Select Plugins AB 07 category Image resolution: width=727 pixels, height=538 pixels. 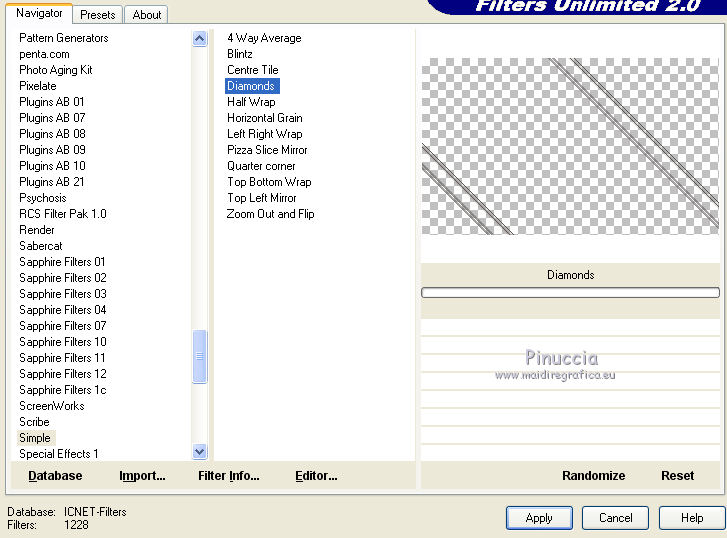tap(52, 118)
